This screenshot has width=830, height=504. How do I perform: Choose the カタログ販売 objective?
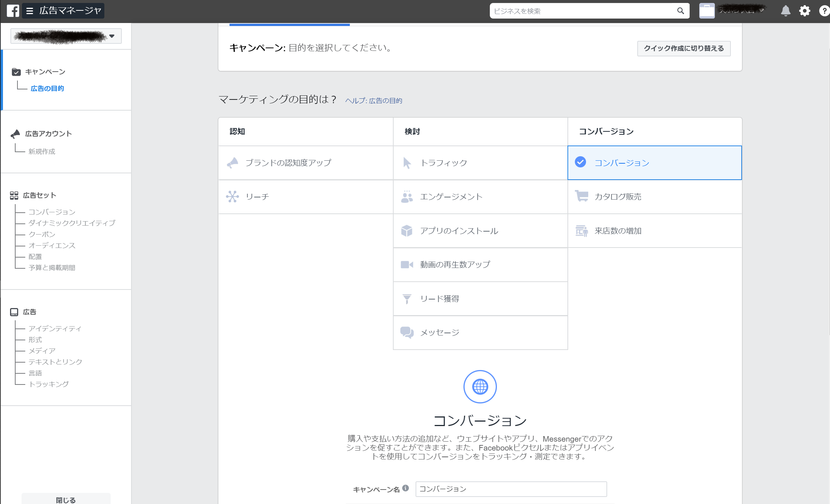pos(618,197)
